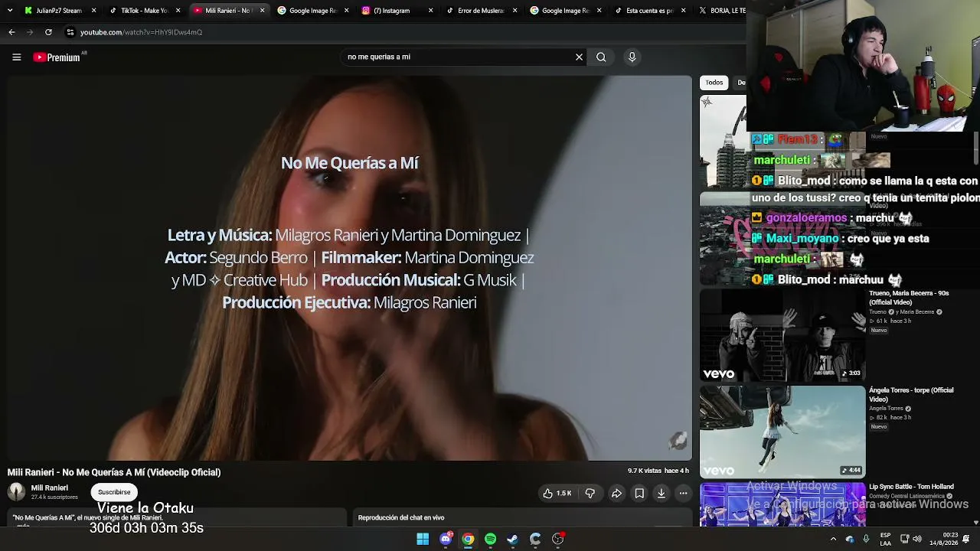Screen dimensions: 980x551
Task: Open site information icon beside the URL
Action: coord(70,32)
